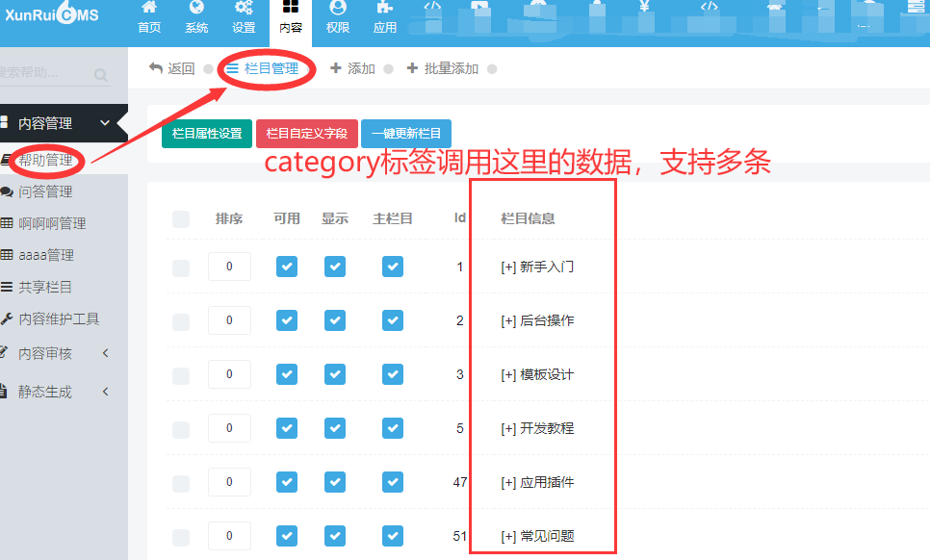Image resolution: width=930 pixels, height=560 pixels.
Task: Open 啊啊啊管理 table icon in sidebar
Action: click(x=7, y=223)
